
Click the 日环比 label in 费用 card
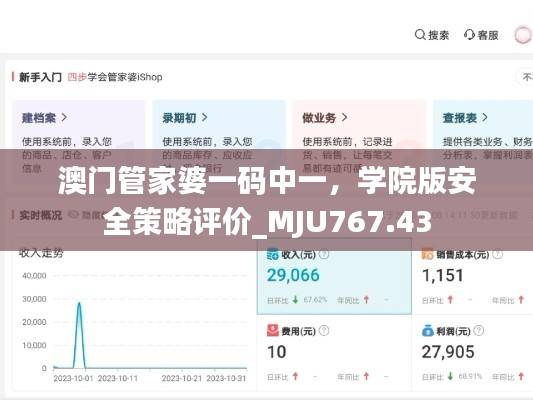click(x=278, y=377)
